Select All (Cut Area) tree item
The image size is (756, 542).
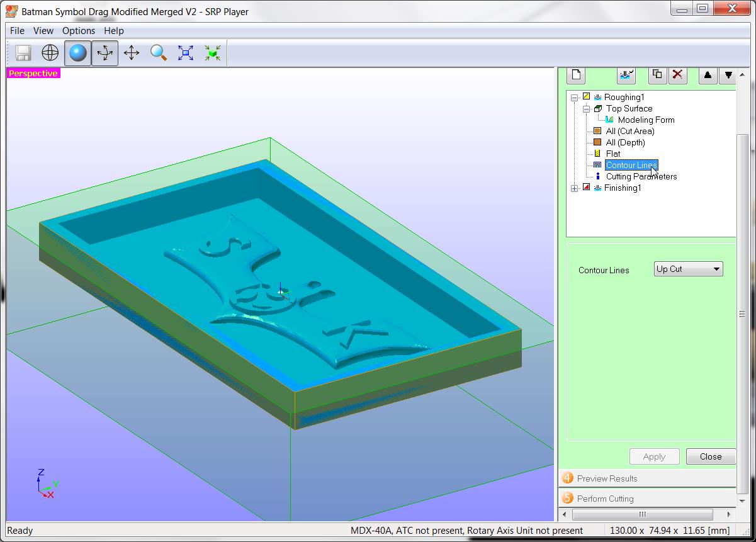[630, 131]
